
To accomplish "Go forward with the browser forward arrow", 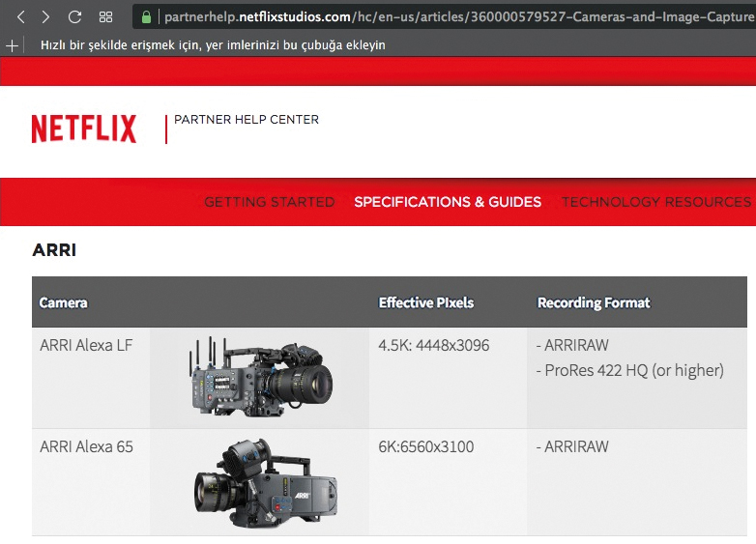I will tap(45, 17).
